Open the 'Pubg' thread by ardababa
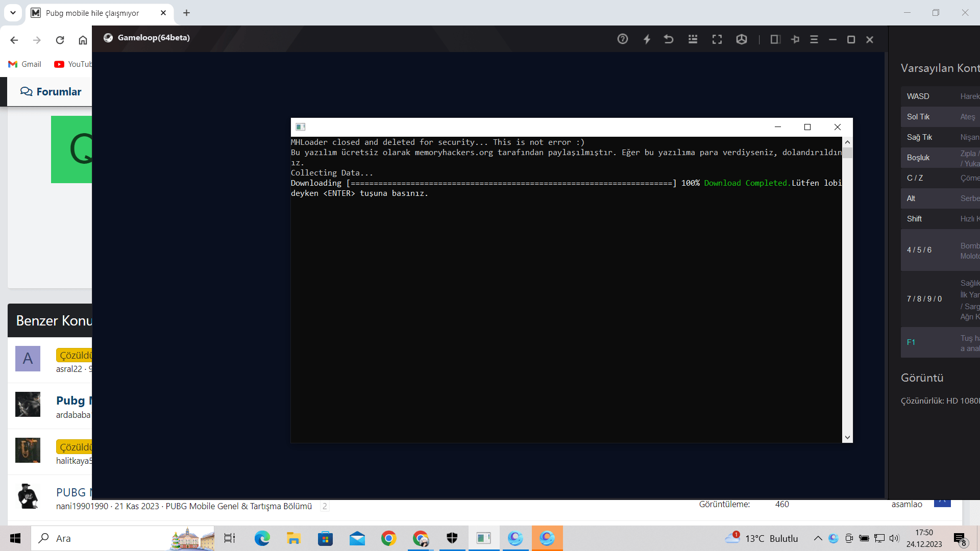 73,400
